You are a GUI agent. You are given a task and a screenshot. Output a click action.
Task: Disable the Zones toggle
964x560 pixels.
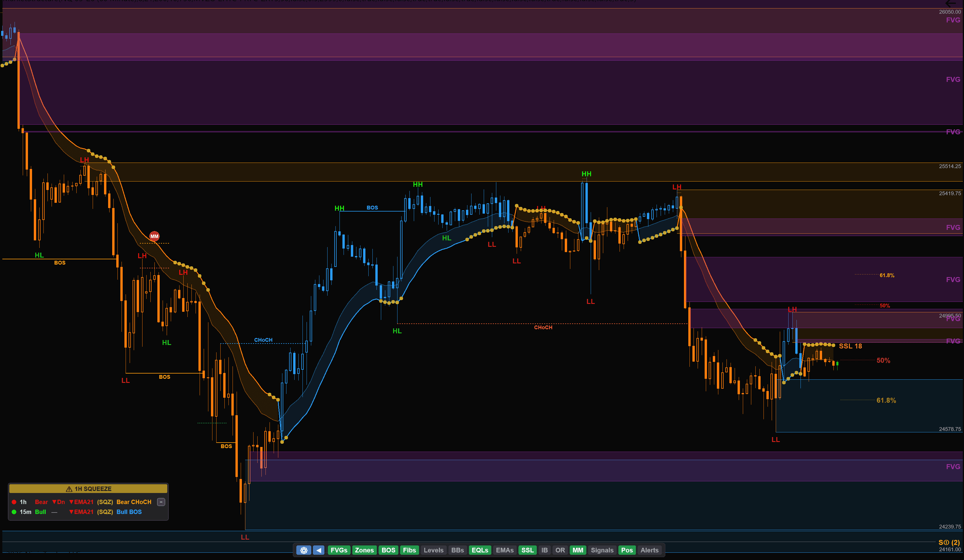pos(364,550)
